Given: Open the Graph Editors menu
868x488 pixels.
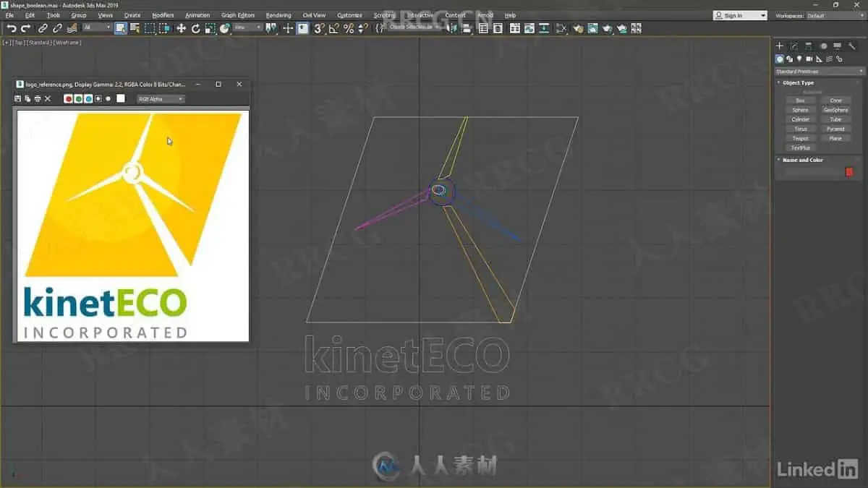Looking at the screenshot, I should pyautogui.click(x=238, y=15).
